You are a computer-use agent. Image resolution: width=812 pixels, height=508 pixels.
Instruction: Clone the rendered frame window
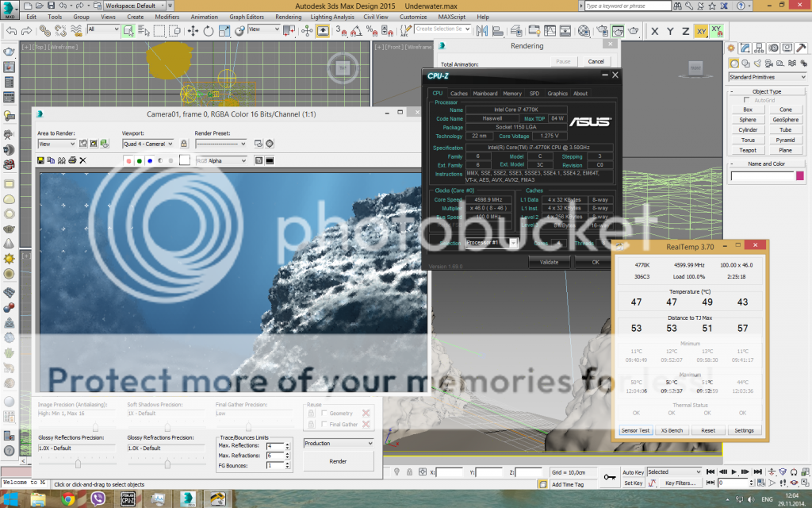coord(62,160)
